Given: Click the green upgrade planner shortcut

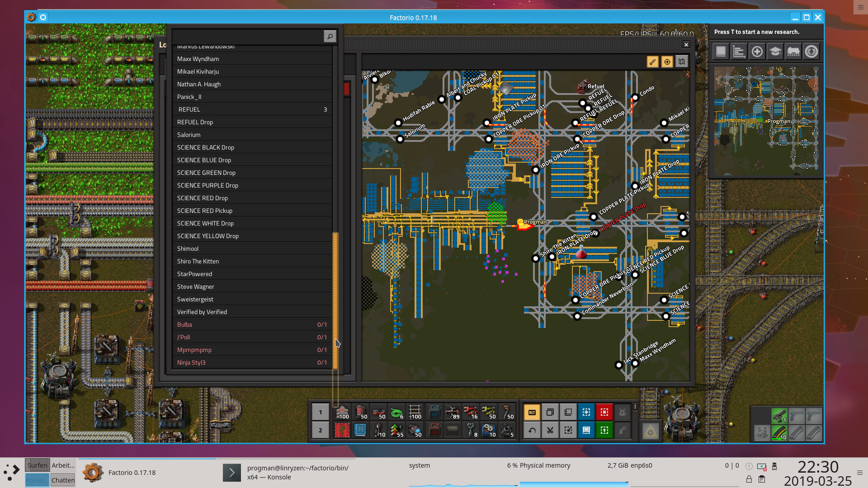Looking at the screenshot, I should (604, 430).
